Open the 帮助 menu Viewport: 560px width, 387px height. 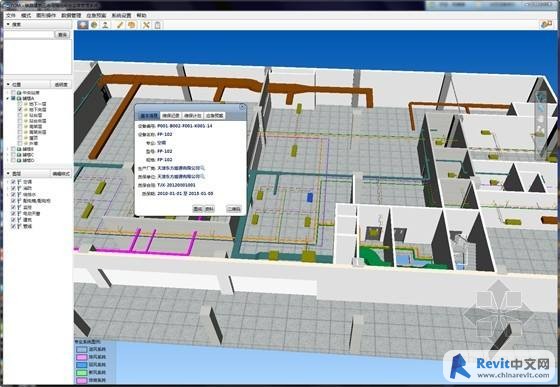[141, 15]
